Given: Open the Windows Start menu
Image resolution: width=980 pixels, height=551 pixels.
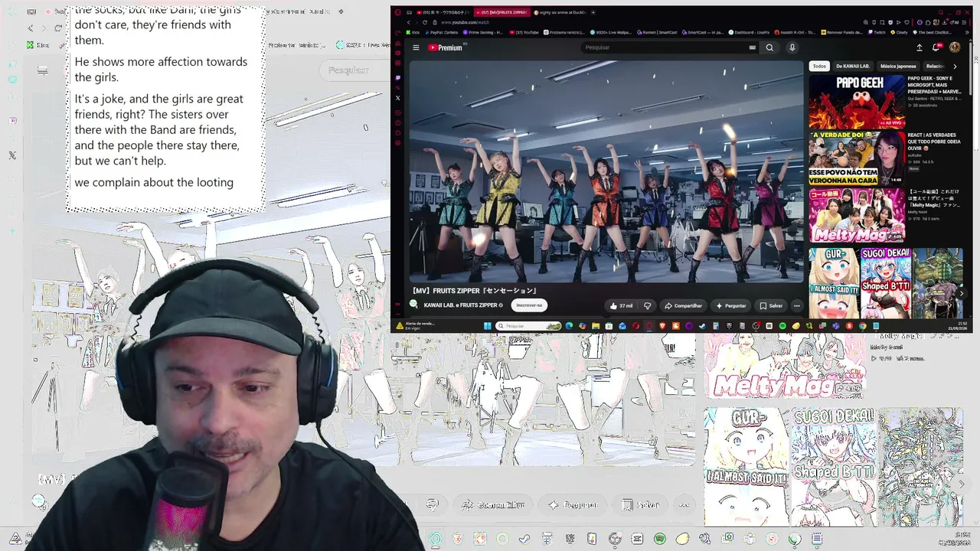Looking at the screenshot, I should [487, 326].
